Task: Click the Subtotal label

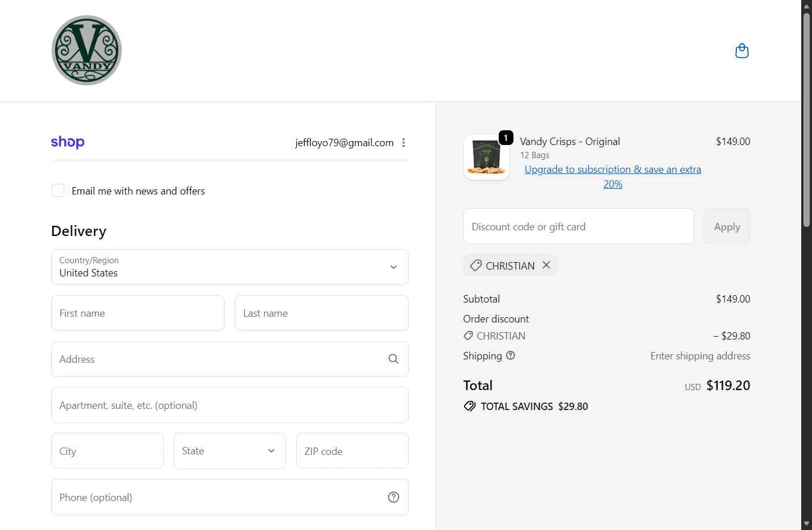Action: [x=481, y=299]
